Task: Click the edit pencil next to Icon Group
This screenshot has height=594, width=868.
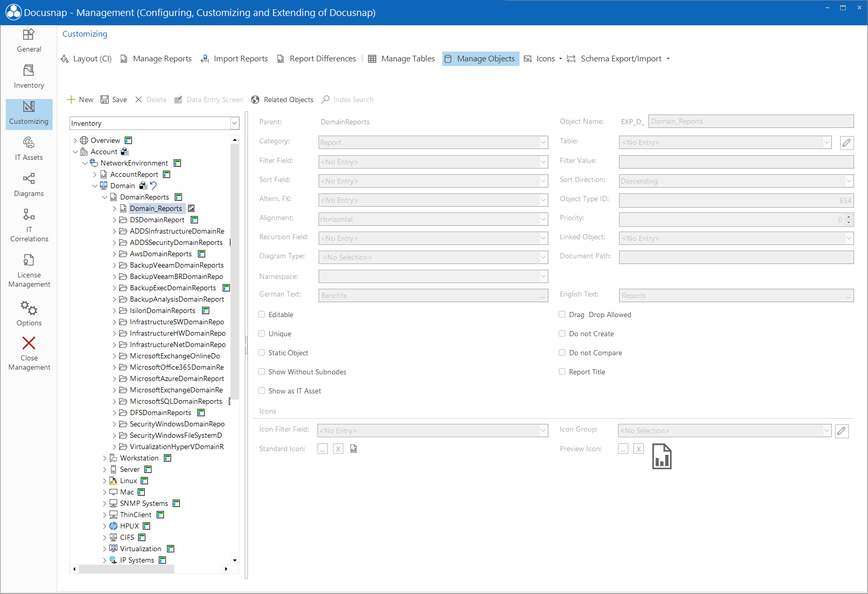Action: [x=842, y=431]
